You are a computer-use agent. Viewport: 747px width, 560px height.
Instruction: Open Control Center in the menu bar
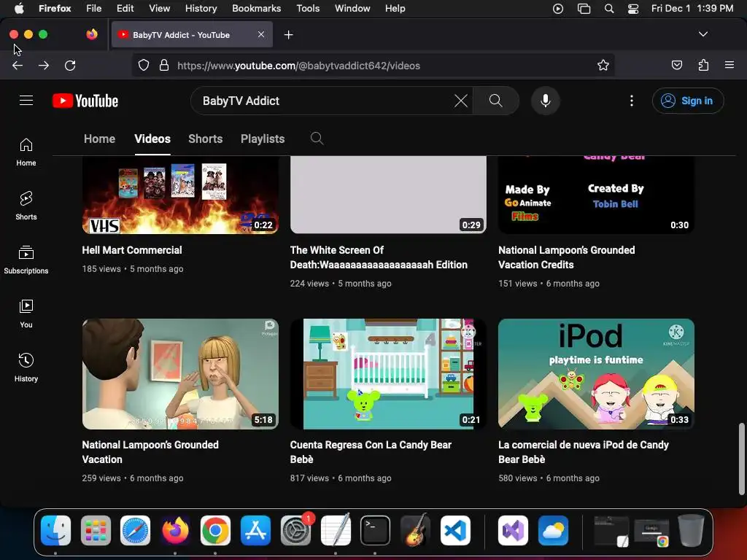633,9
